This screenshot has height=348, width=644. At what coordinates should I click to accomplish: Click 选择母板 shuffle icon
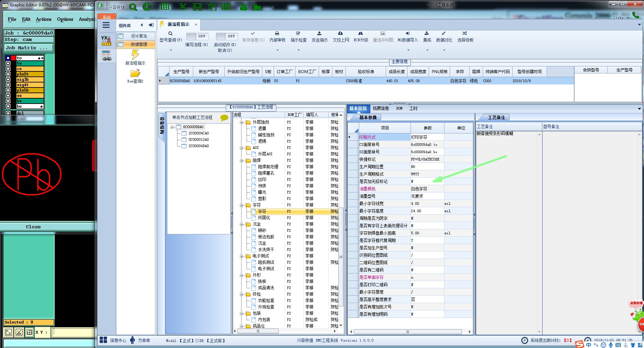465,34
